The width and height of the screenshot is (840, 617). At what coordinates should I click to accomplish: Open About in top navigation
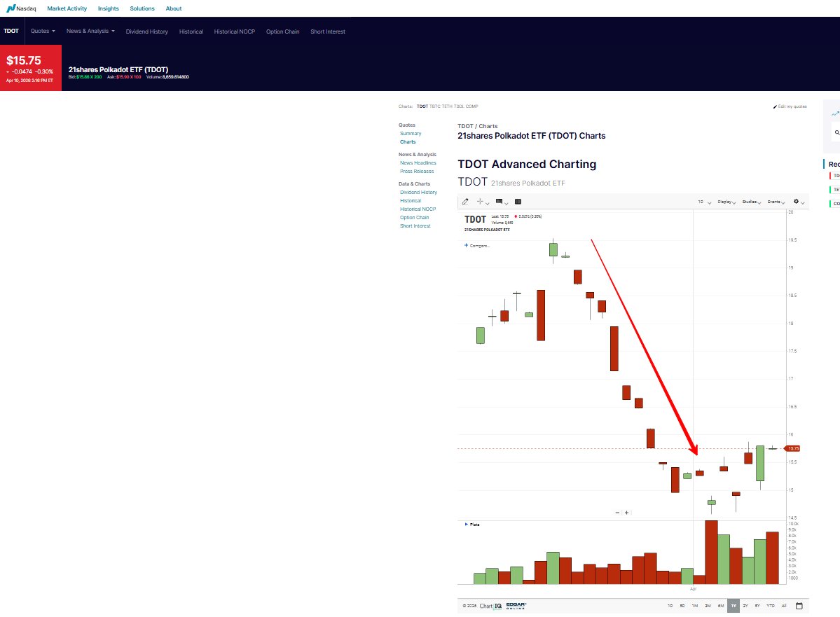click(174, 8)
